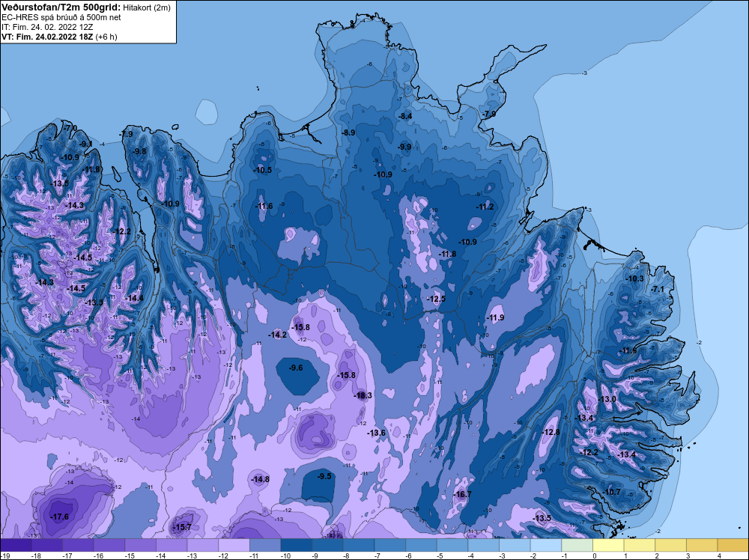Click the -9.1 temperature value
The image size is (749, 560).
[86, 144]
